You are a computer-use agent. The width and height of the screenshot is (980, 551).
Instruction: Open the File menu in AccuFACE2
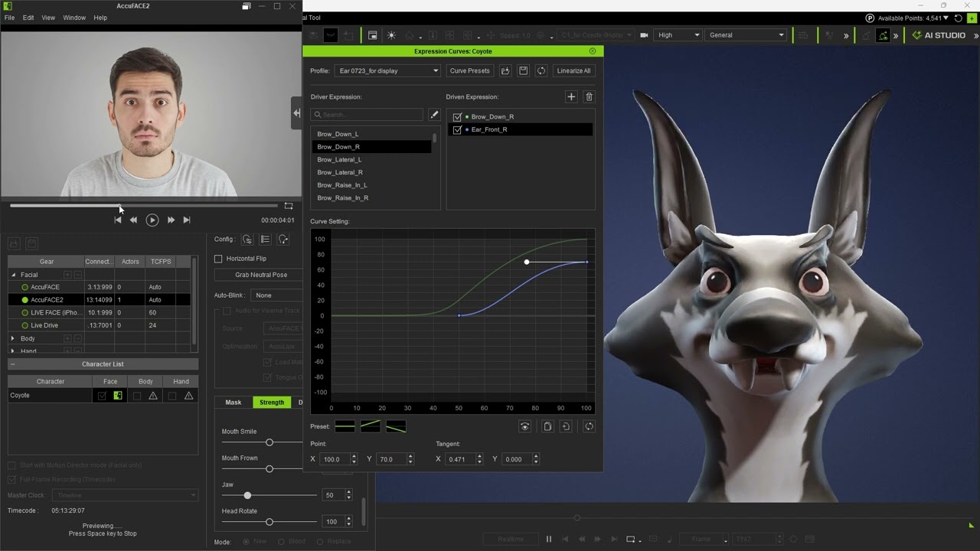pos(9,18)
